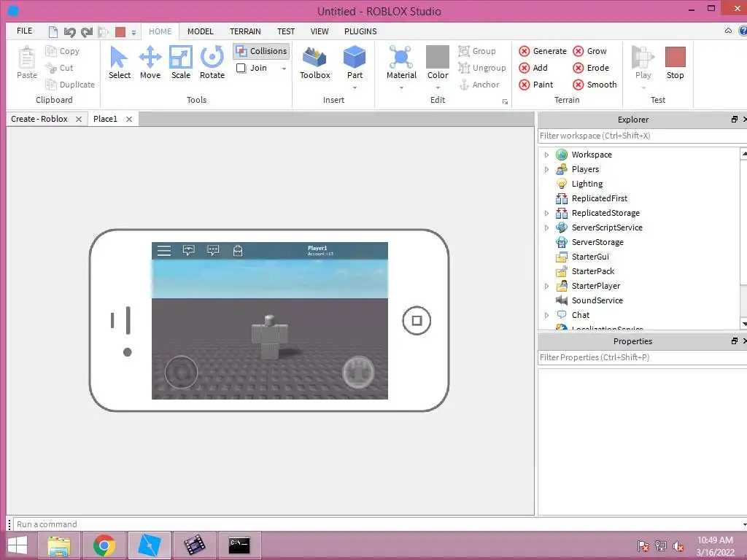Image resolution: width=747 pixels, height=560 pixels.
Task: Select SoundService in Explorer
Action: [597, 300]
